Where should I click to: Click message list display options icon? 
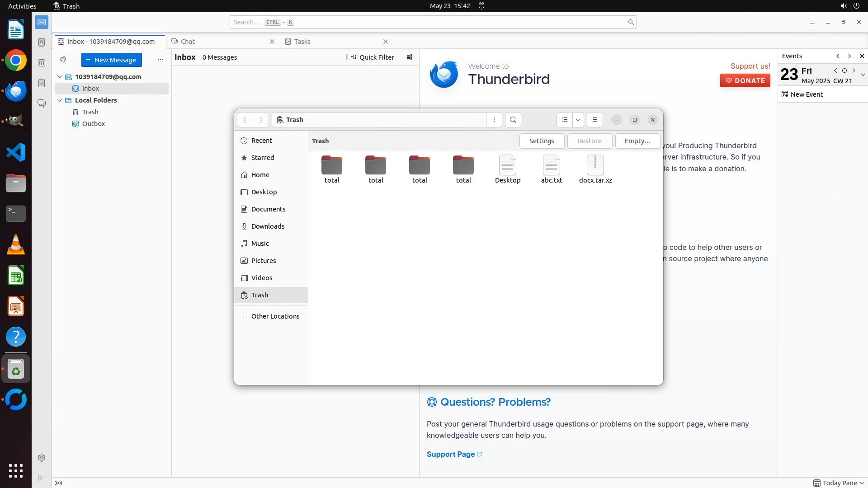click(409, 57)
